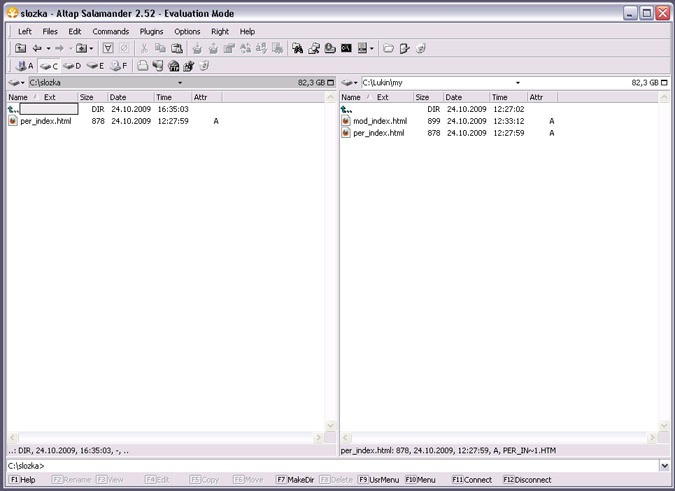Open right panel drive selector dropdown
675x491 pixels.
(350, 82)
